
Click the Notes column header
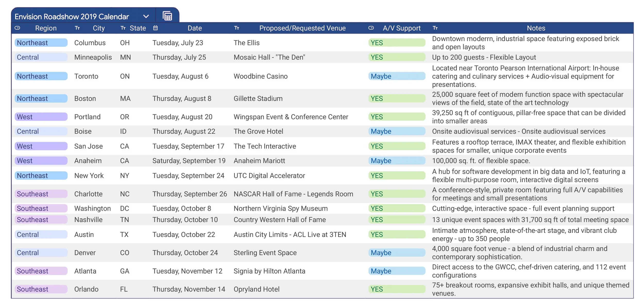pos(536,28)
